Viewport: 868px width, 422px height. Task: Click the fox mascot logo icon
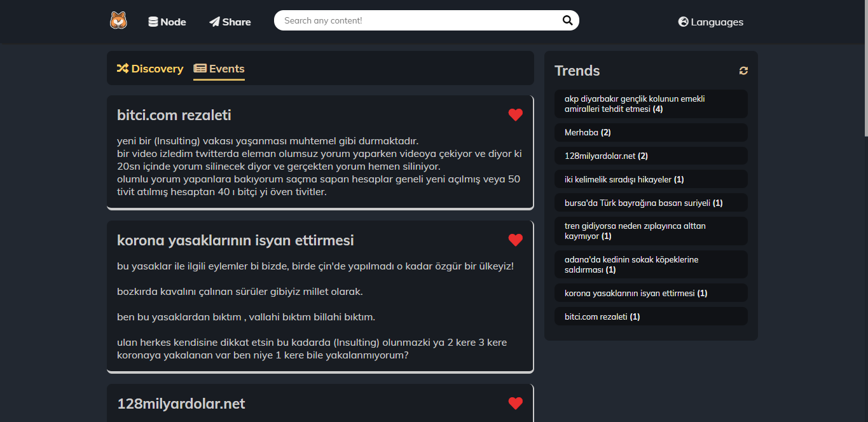(118, 21)
